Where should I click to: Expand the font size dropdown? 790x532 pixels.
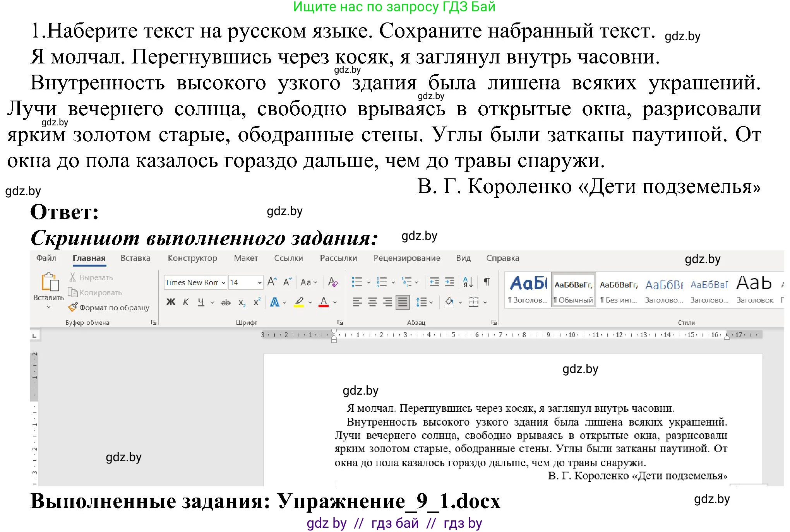coord(260,282)
